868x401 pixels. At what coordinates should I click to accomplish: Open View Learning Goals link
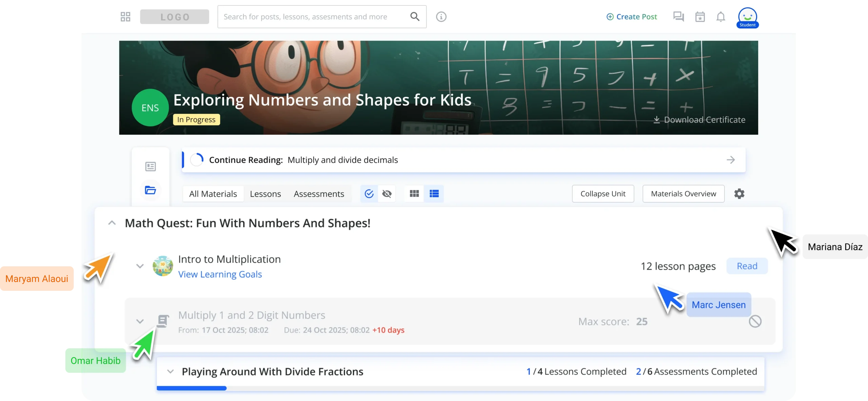tap(220, 274)
